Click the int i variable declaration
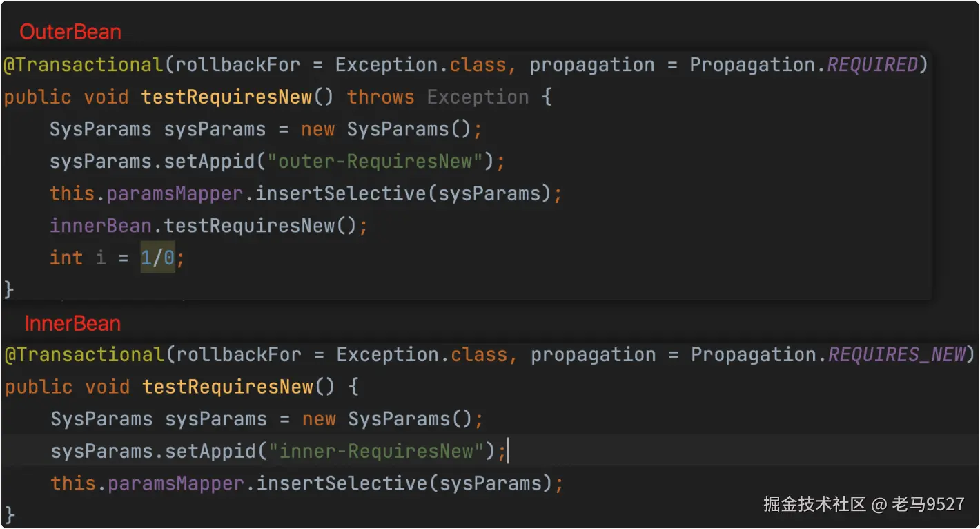This screenshot has height=529, width=980. pyautogui.click(x=77, y=258)
